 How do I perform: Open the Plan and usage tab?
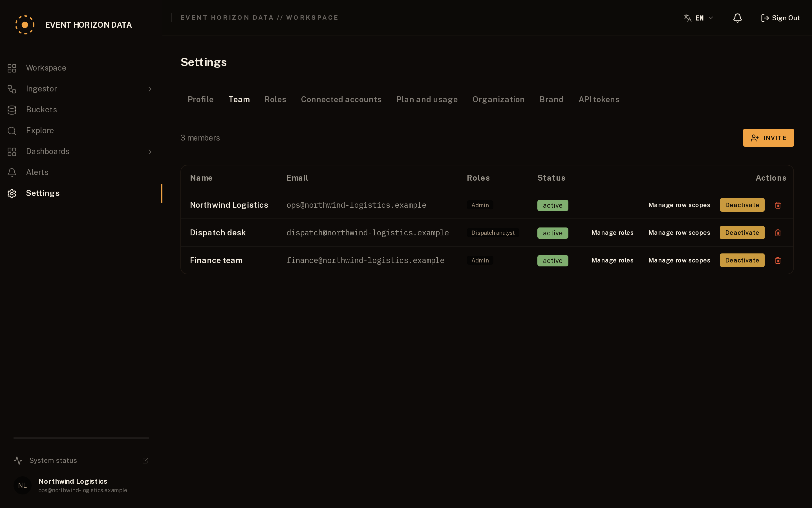[427, 99]
